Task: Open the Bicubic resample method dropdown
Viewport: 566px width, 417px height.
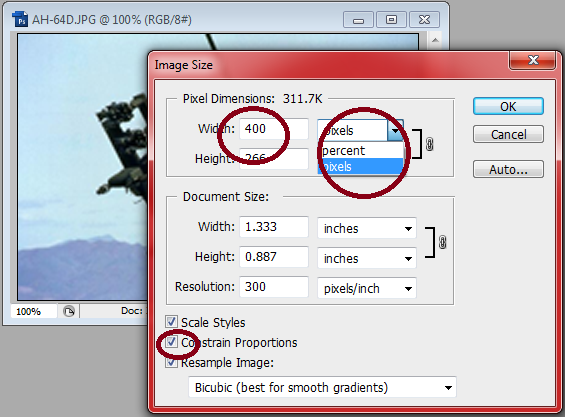Action: click(x=322, y=387)
